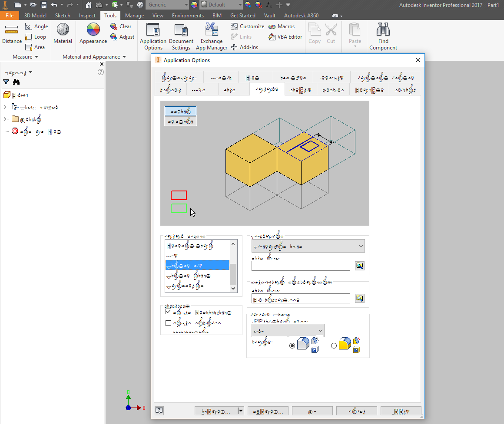The width and height of the screenshot is (504, 424).
Task: Enable the second checkbox in the options dialog
Action: [168, 323]
